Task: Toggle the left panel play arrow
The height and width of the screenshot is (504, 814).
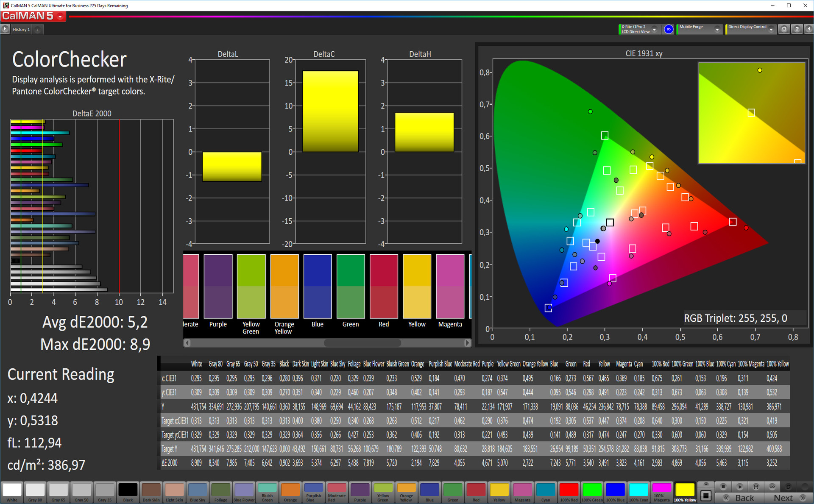Action: (5, 29)
